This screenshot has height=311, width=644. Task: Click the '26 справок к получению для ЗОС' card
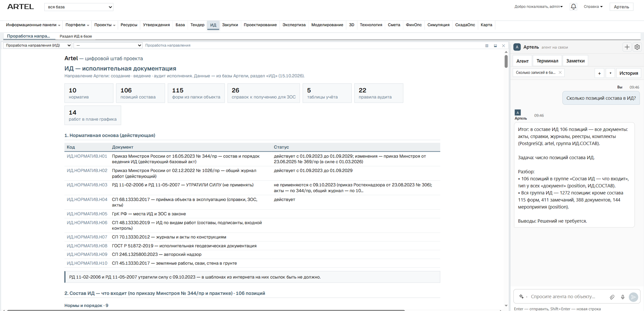(x=263, y=93)
